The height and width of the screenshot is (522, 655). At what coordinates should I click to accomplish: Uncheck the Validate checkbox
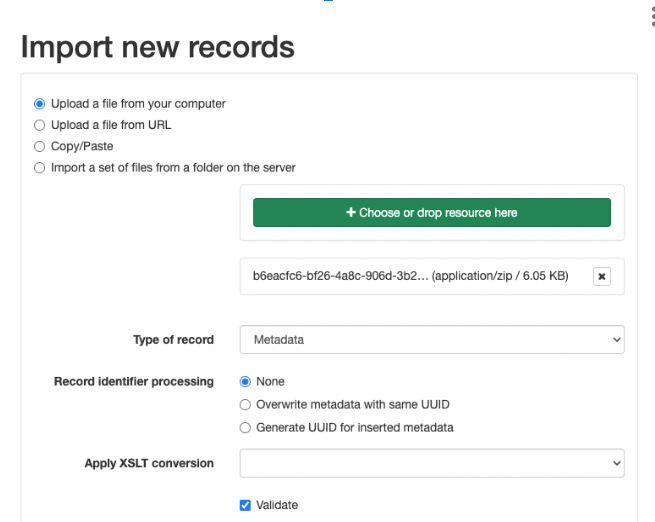click(x=245, y=505)
